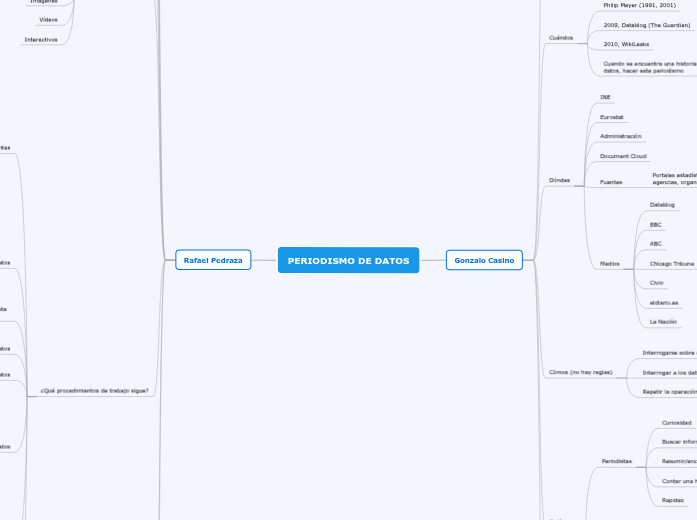697x520 pixels.
Task: Select the Cuándos branch topic
Action: tap(561, 37)
